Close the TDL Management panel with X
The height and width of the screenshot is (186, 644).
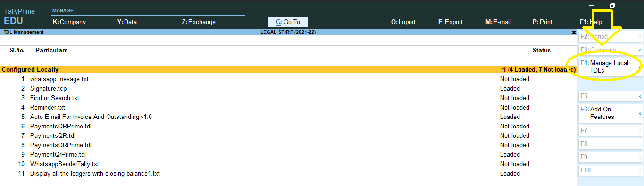[x=574, y=32]
